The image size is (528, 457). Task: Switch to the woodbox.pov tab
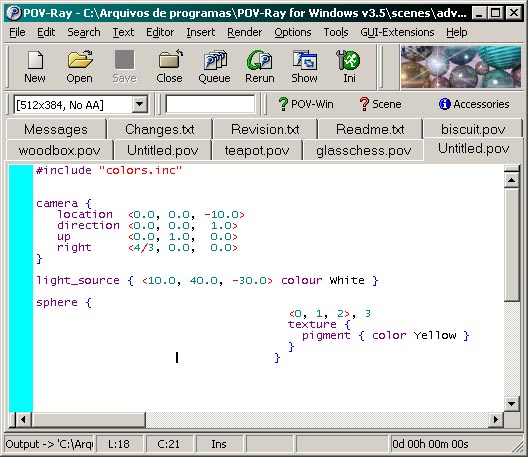60,150
